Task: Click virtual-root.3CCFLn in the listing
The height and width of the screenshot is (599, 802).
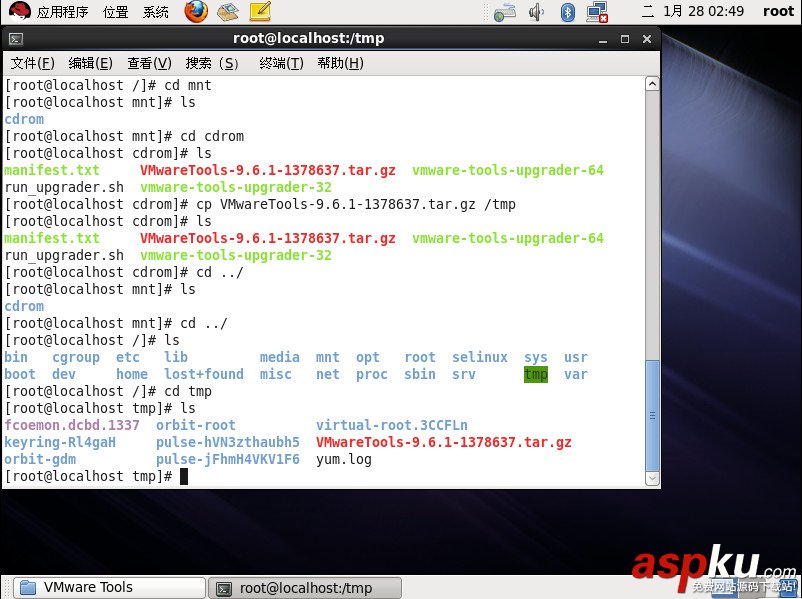Action: tap(392, 425)
